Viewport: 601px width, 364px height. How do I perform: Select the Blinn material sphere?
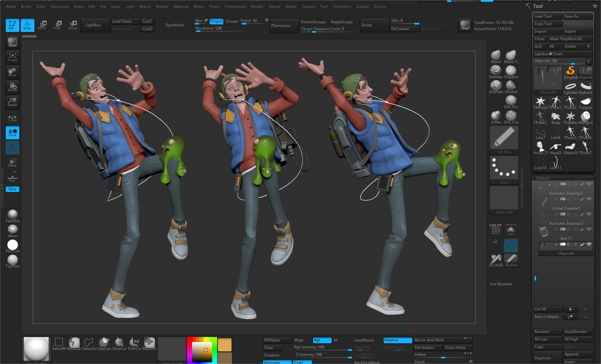(x=13, y=231)
